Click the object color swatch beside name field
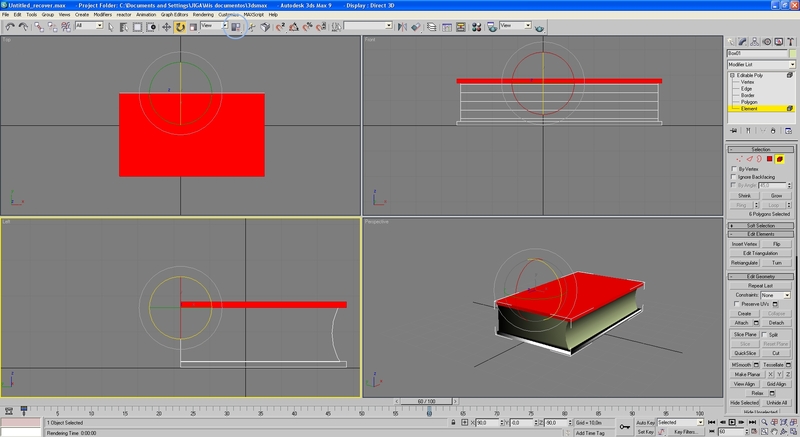 coord(792,54)
